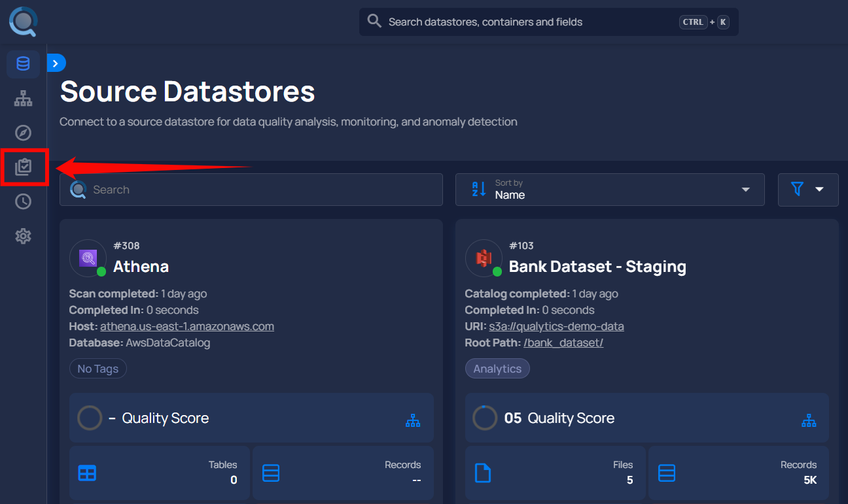Follow the s3a://qualytics-demo-data URI link
Viewport: 848px width, 504px height.
click(557, 326)
